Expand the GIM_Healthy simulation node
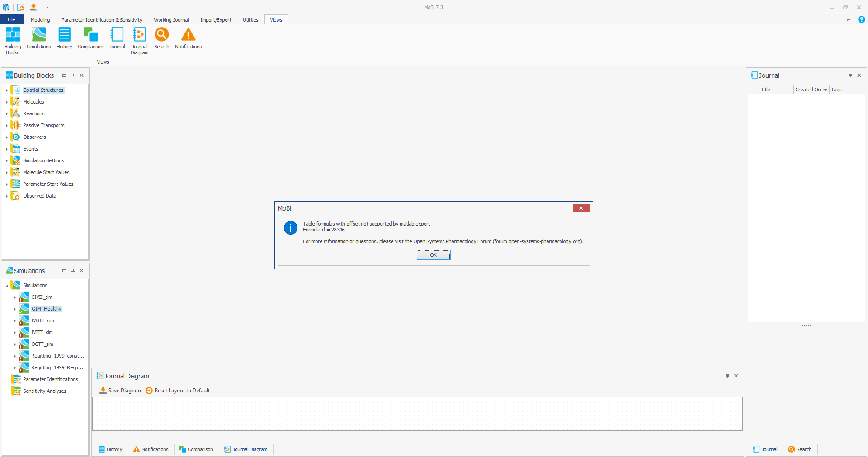The width and height of the screenshot is (868, 457). coord(15,309)
